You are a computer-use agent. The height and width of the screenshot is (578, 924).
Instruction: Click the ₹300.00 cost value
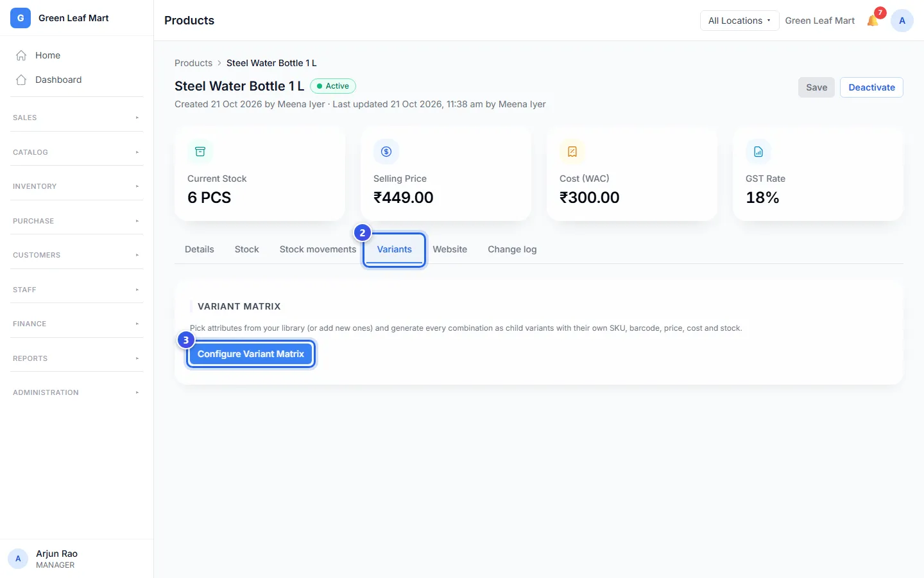click(590, 197)
